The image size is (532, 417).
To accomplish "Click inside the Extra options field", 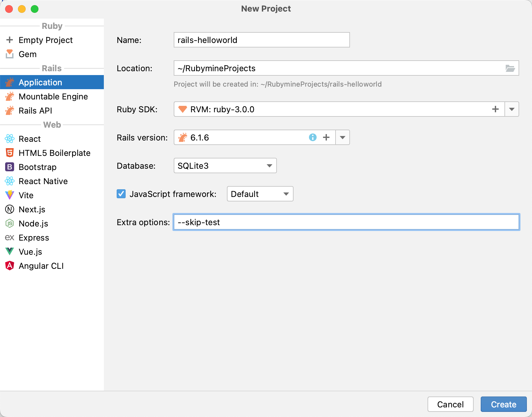I will tap(288, 222).
